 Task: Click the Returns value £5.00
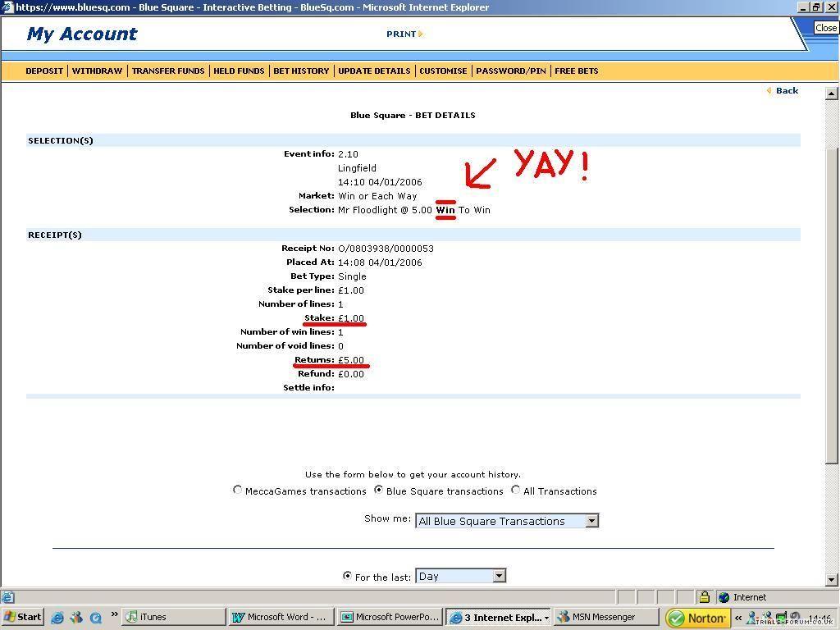click(351, 360)
